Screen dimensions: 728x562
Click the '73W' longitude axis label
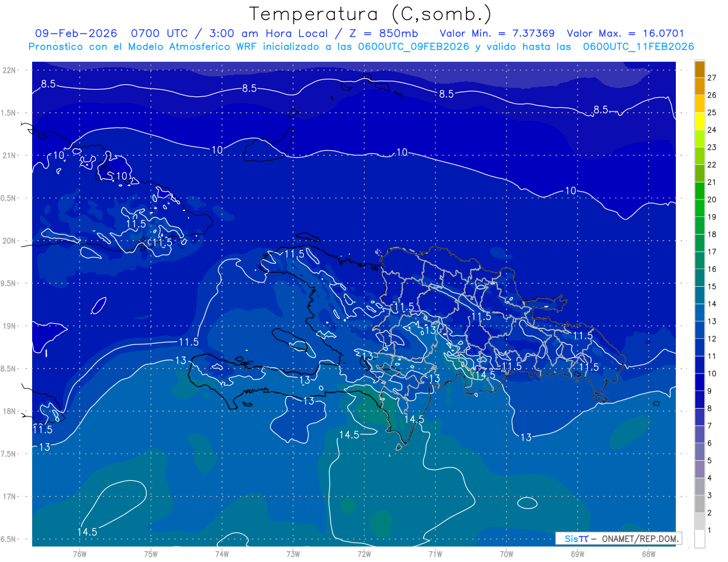click(x=293, y=554)
